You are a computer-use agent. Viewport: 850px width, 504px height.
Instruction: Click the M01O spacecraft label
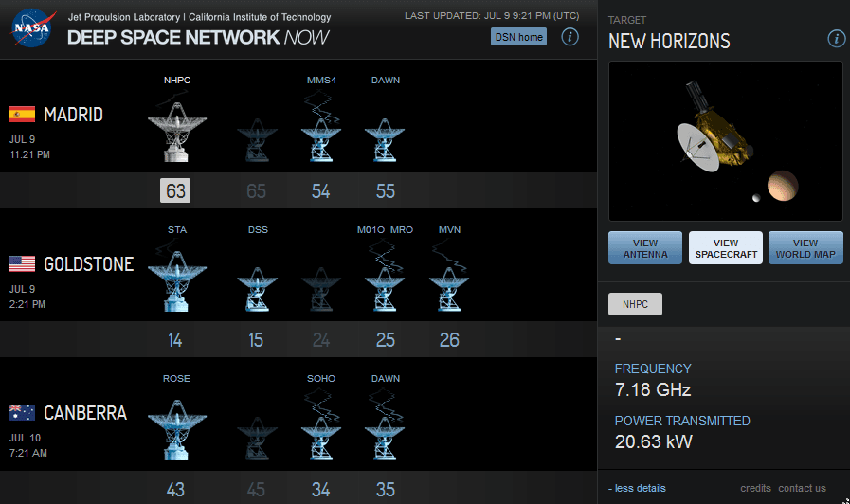371,230
